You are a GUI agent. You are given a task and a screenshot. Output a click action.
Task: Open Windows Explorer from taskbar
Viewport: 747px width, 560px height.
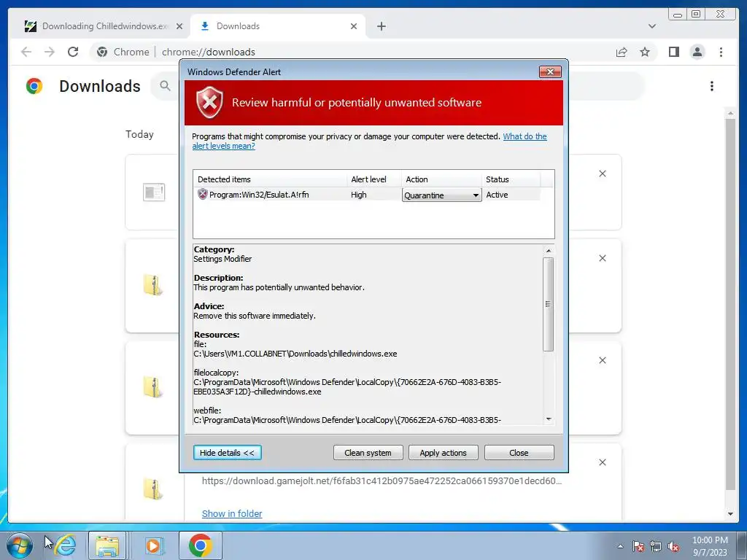click(x=107, y=545)
